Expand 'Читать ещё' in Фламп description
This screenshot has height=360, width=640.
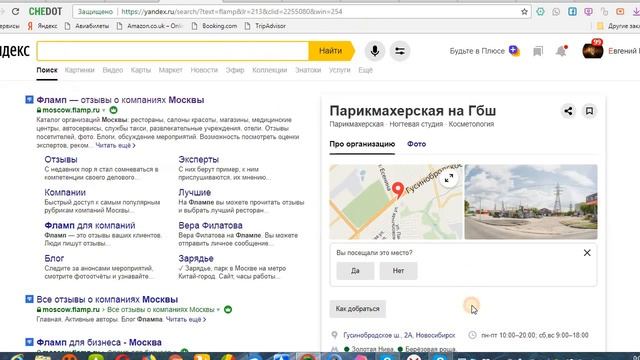click(x=116, y=145)
